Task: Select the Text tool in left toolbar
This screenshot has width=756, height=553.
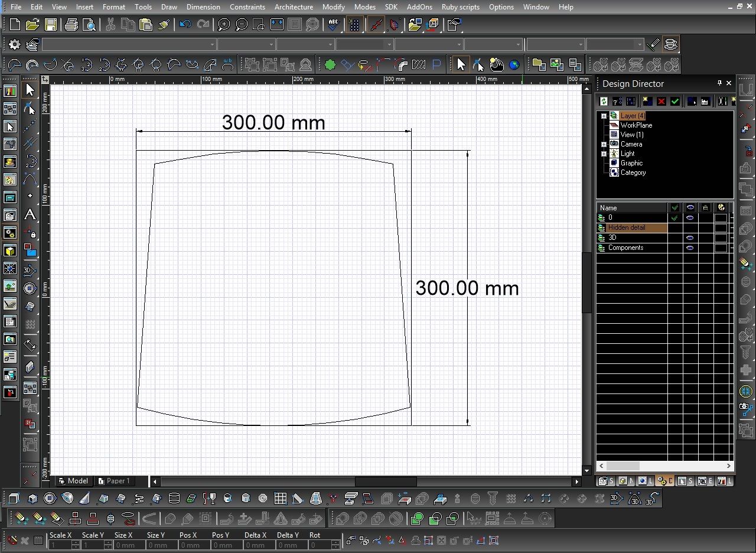Action: 30,215
